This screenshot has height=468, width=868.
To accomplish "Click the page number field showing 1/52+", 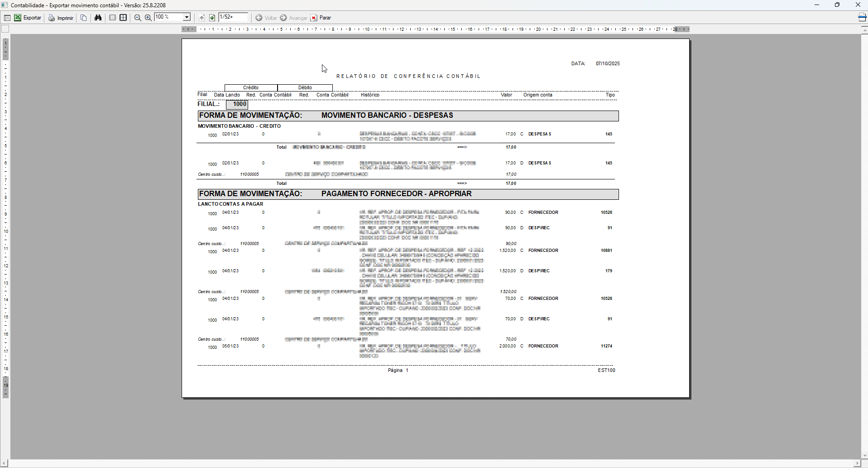I will pyautogui.click(x=233, y=17).
